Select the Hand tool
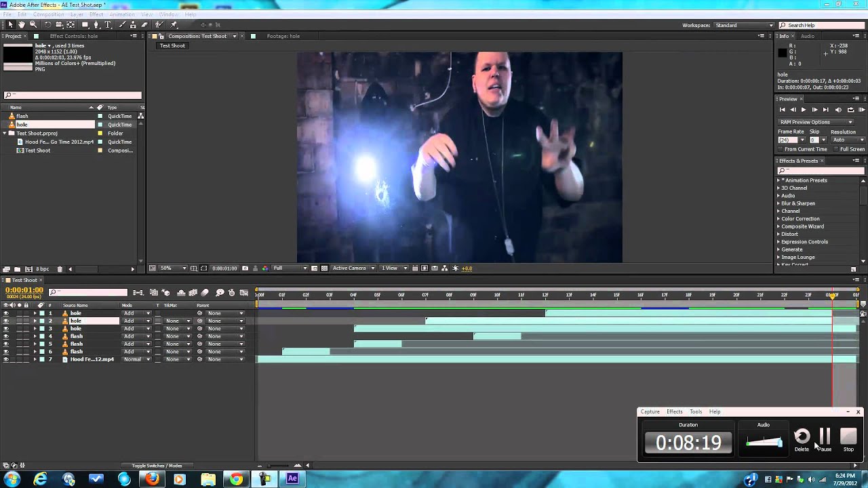The image size is (868, 488). (x=22, y=24)
